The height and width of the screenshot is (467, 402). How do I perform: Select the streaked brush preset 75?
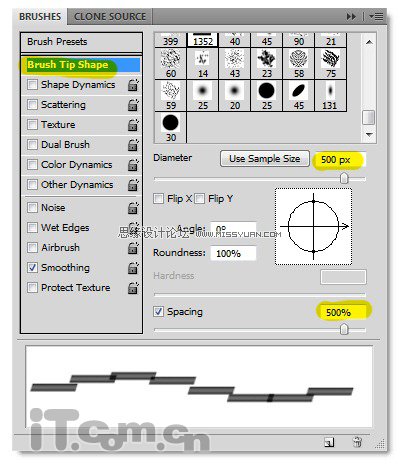(331, 63)
